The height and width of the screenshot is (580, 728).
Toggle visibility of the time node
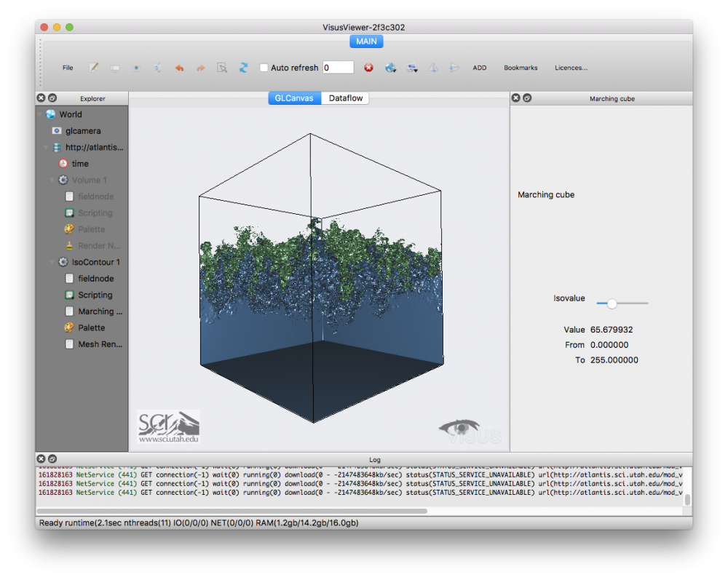pyautogui.click(x=63, y=162)
